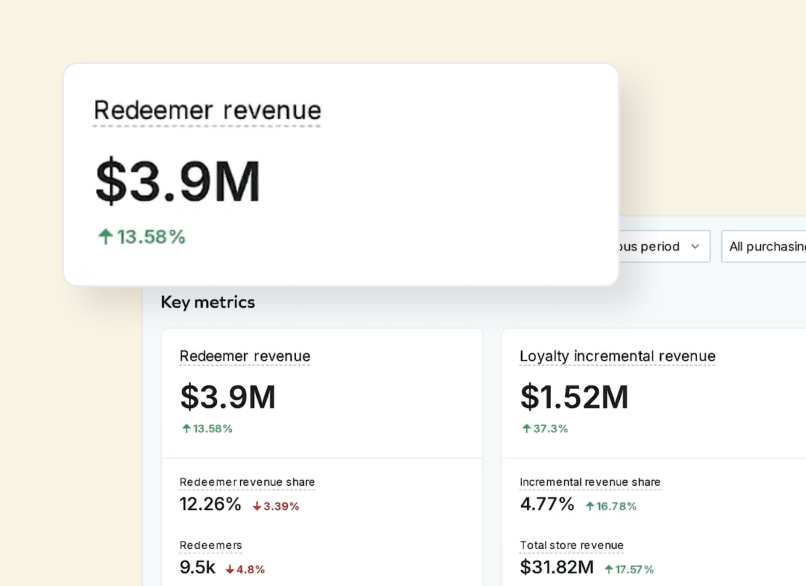Click the Redeemer revenue label under Key metrics
Image resolution: width=806 pixels, height=586 pixels.
click(245, 356)
